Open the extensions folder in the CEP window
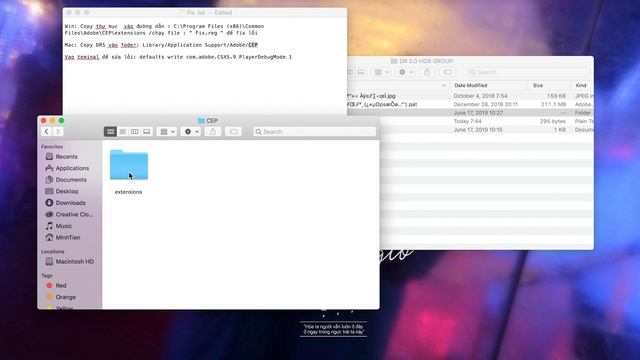The image size is (640, 360). pyautogui.click(x=129, y=165)
